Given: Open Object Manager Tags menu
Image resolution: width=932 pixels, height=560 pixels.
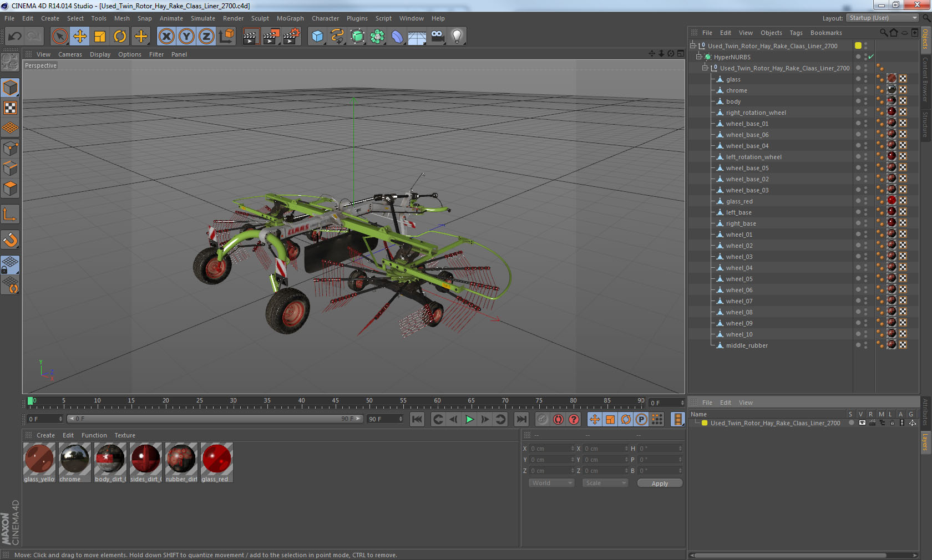Looking at the screenshot, I should pyautogui.click(x=796, y=33).
